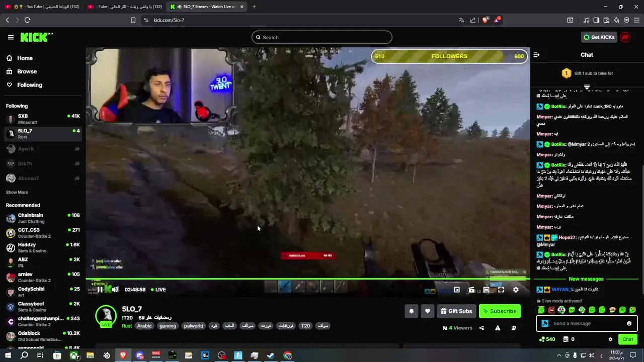The image size is (644, 362).
Task: Insert the first green emote in row
Action: point(541,310)
